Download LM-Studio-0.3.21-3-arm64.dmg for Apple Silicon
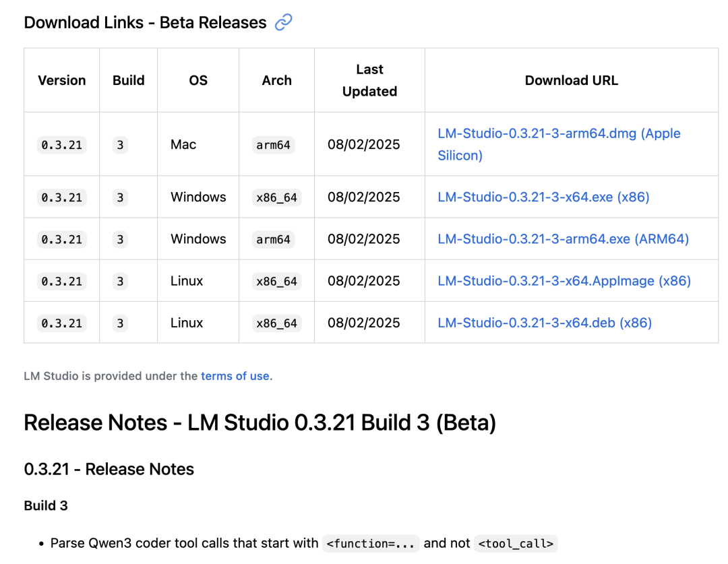This screenshot has width=728, height=564. pyautogui.click(x=559, y=144)
